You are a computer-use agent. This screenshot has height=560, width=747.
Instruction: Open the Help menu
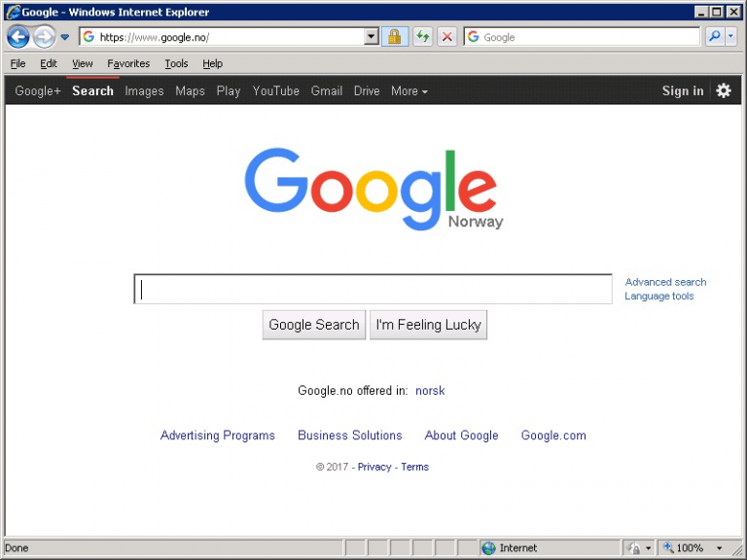[x=212, y=63]
